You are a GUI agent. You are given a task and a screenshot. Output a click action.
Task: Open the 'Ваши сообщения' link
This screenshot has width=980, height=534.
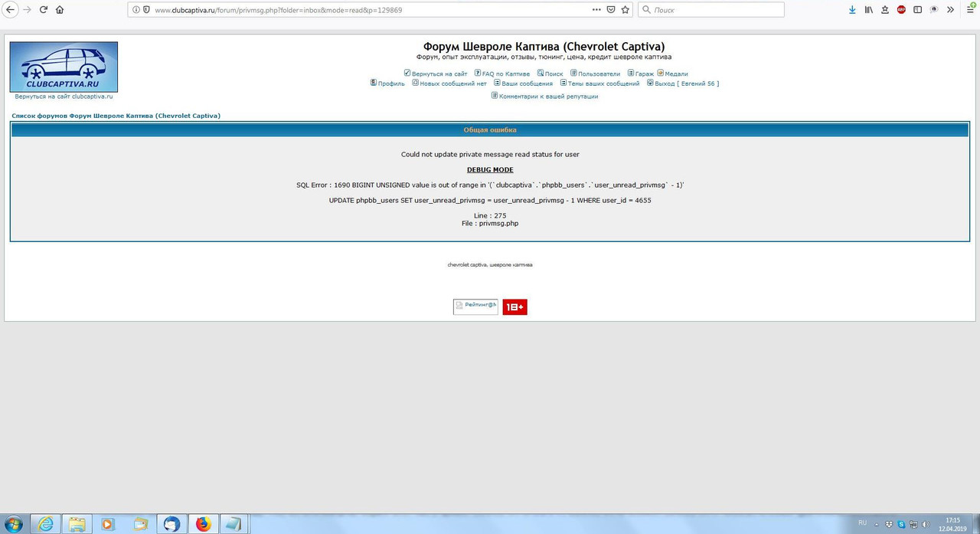point(527,84)
